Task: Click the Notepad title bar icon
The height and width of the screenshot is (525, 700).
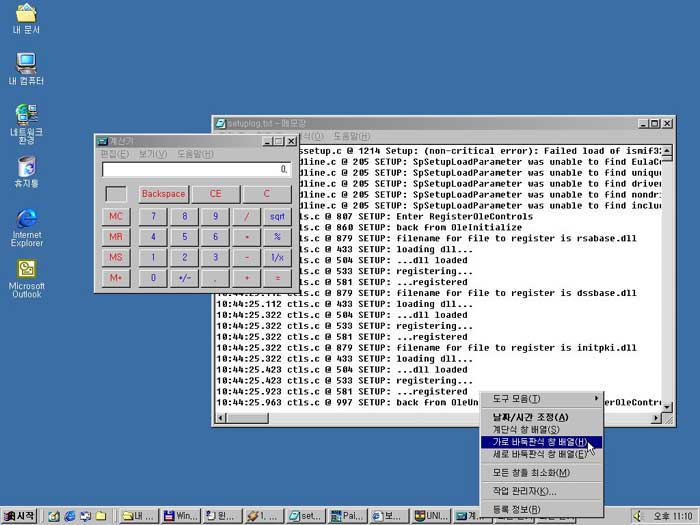Action: (x=221, y=123)
